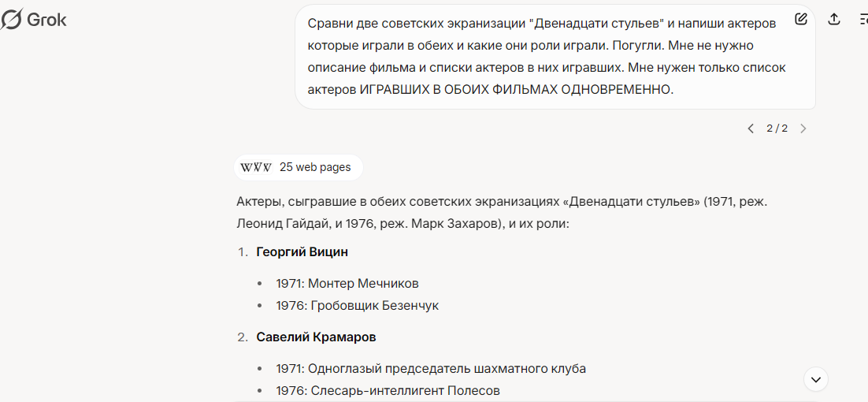Click the user prompt message bubble

(x=555, y=57)
